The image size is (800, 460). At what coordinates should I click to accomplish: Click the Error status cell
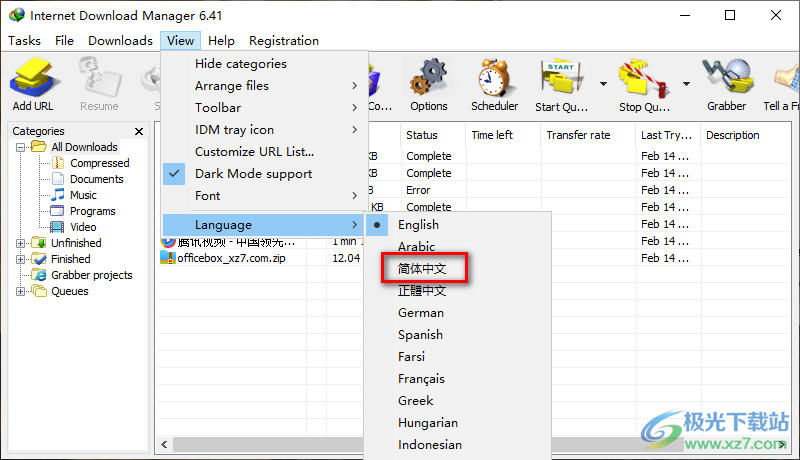(418, 190)
